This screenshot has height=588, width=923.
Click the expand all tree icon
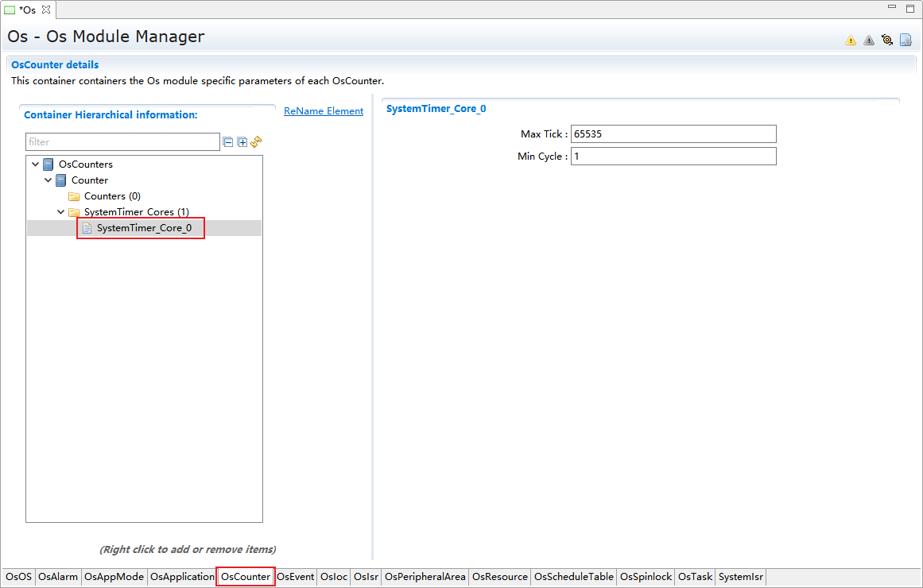tap(242, 142)
